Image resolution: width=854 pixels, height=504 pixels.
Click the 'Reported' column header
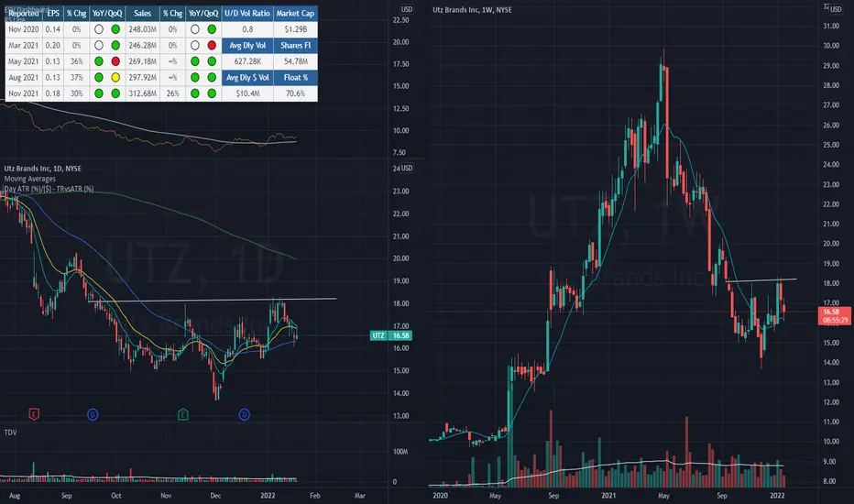(24, 13)
